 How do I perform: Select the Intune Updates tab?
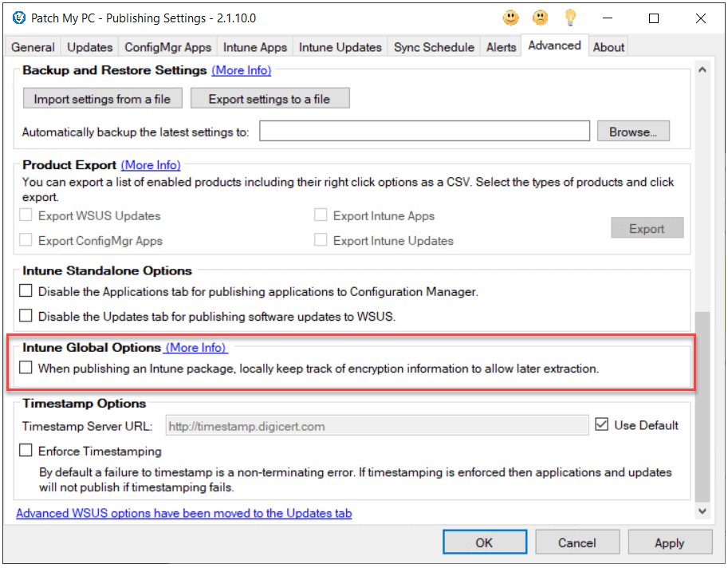point(340,47)
